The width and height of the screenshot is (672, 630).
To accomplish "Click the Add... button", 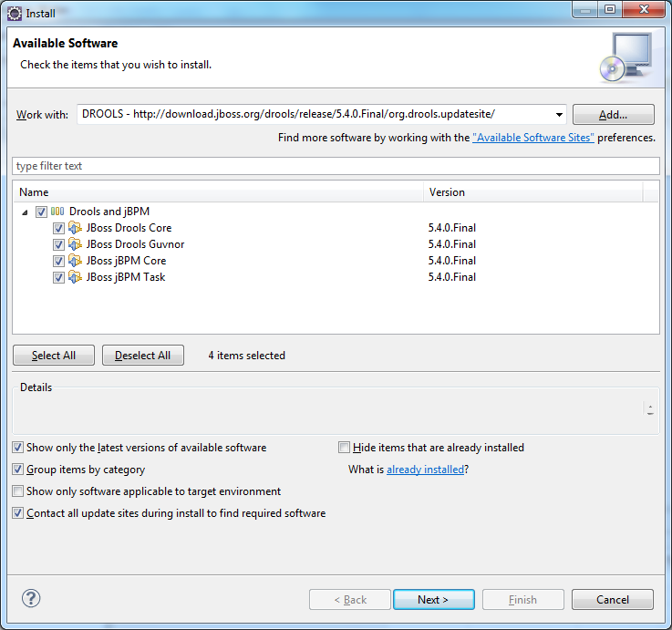I will click(614, 115).
